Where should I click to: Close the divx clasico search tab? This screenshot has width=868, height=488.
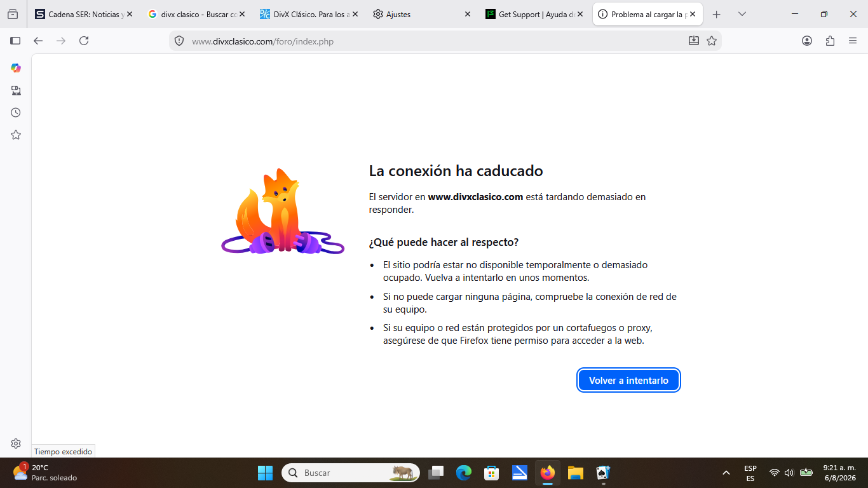pos(242,14)
